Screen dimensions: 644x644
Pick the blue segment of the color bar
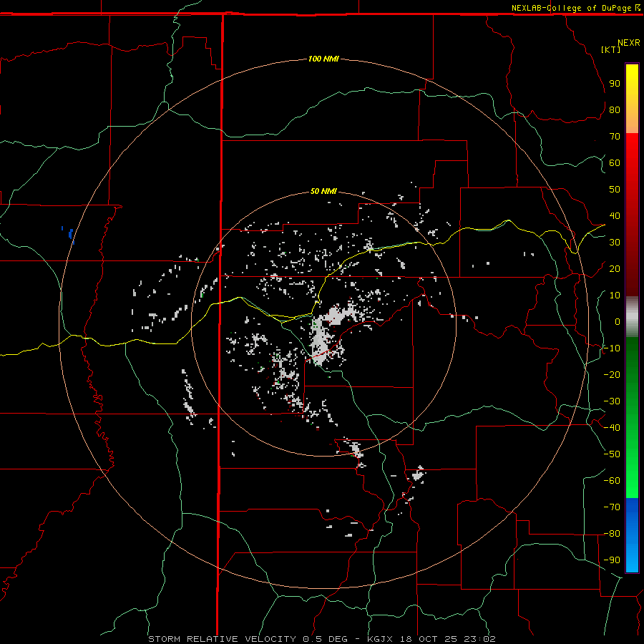pyautogui.click(x=632, y=535)
